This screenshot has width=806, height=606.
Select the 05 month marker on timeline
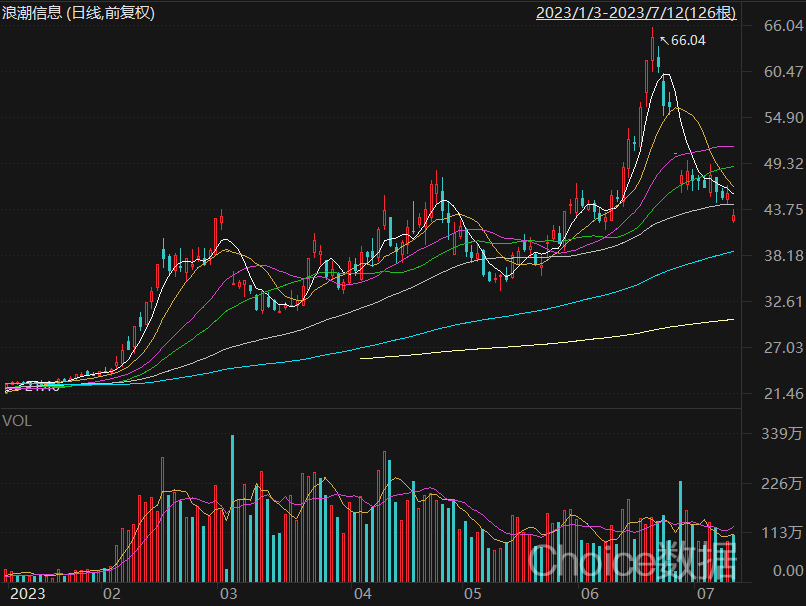[472, 594]
